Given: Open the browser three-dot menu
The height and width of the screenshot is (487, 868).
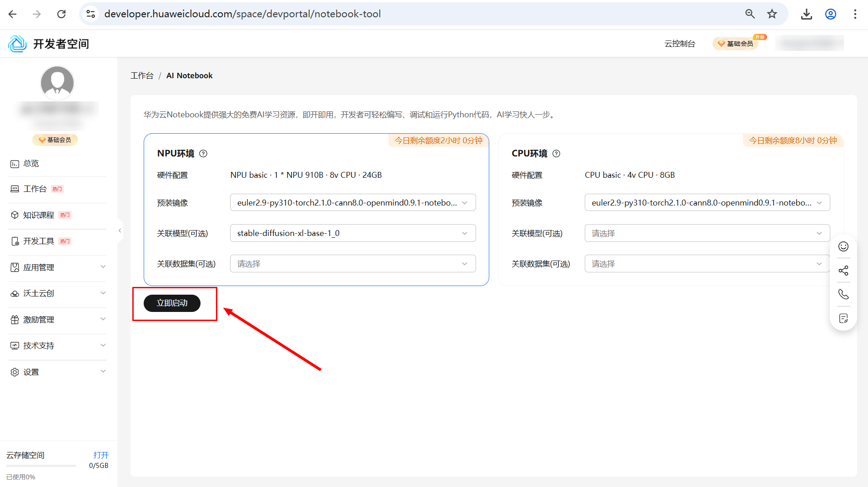Looking at the screenshot, I should pos(855,14).
